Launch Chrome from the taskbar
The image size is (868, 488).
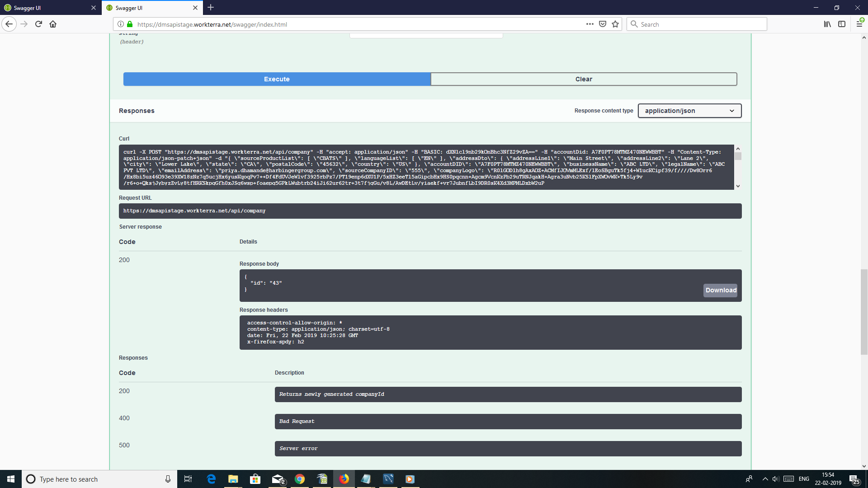point(300,479)
